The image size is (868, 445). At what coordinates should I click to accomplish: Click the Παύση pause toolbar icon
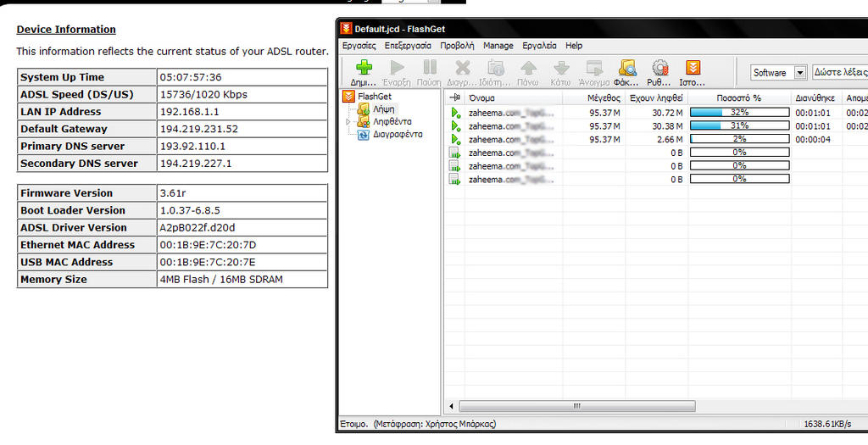tap(430, 68)
